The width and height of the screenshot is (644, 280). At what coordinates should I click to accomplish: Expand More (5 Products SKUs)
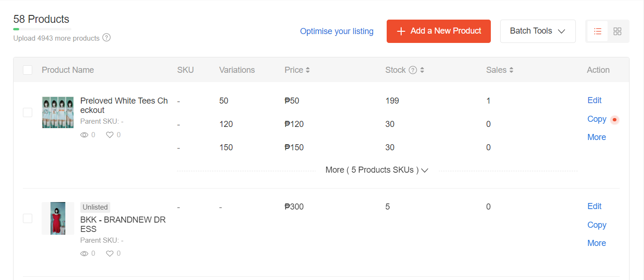377,170
